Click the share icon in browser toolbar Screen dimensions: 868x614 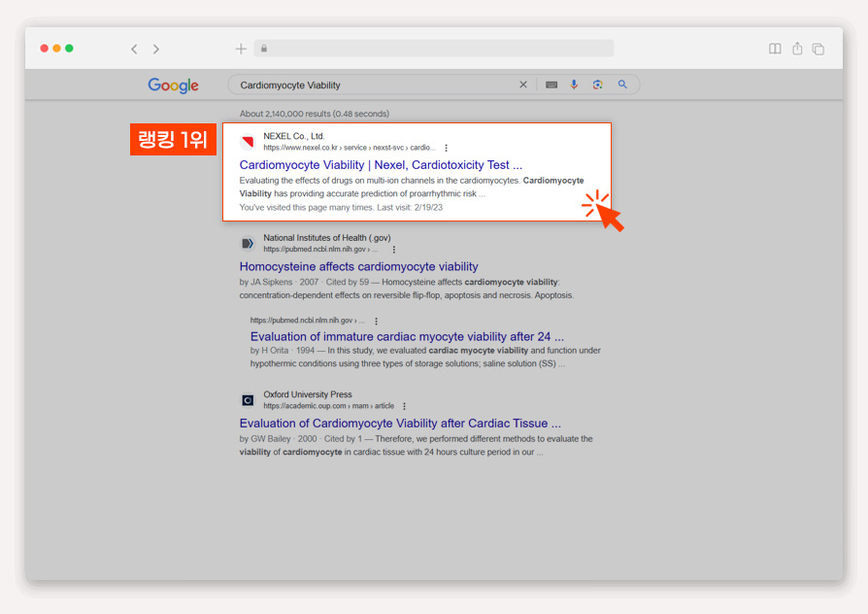tap(797, 49)
